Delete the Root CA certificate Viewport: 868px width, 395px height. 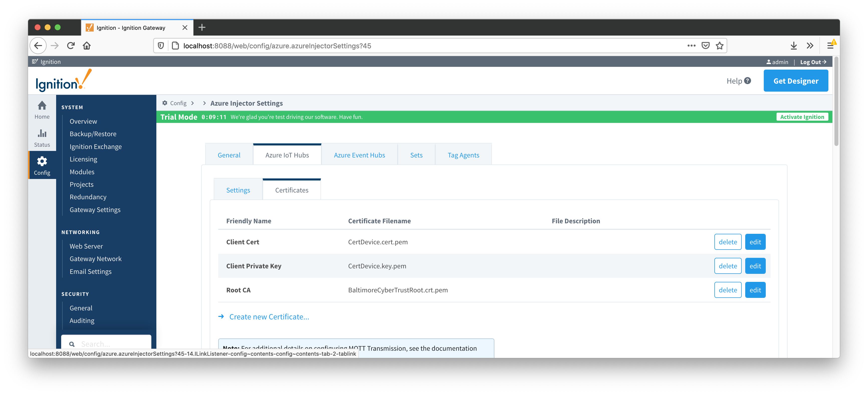tap(727, 290)
